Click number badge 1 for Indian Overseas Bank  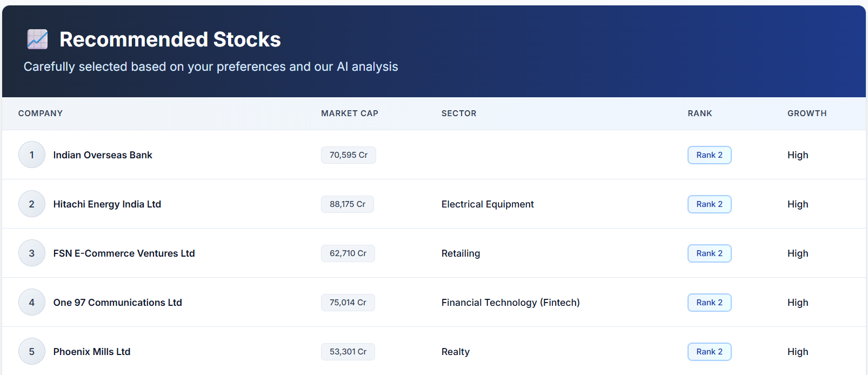(x=32, y=155)
